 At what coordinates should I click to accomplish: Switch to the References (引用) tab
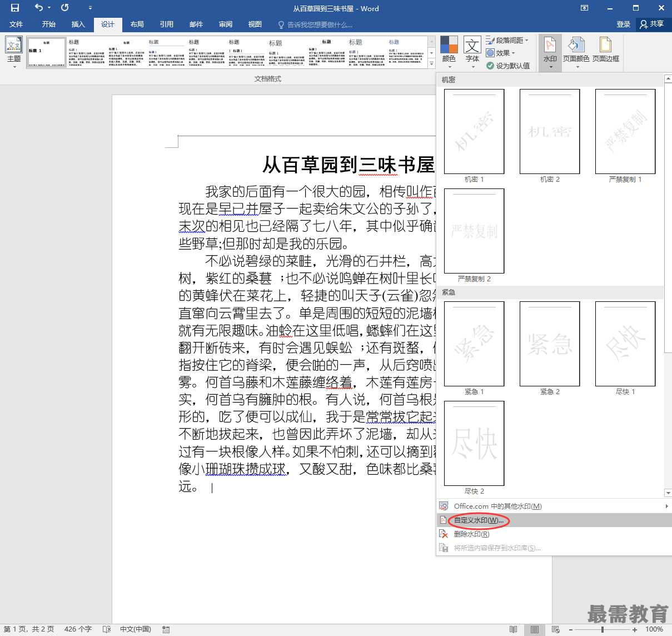click(167, 24)
